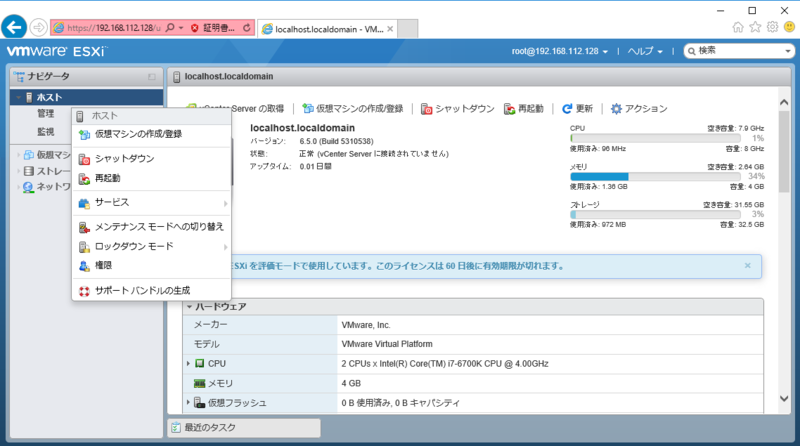Open the アクション gear menu
800x446 pixels.
coord(639,109)
